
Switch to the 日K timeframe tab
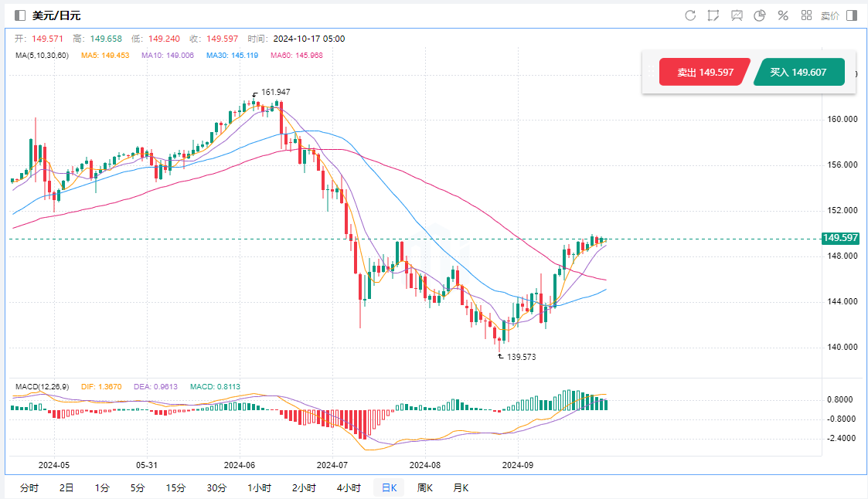(389, 487)
